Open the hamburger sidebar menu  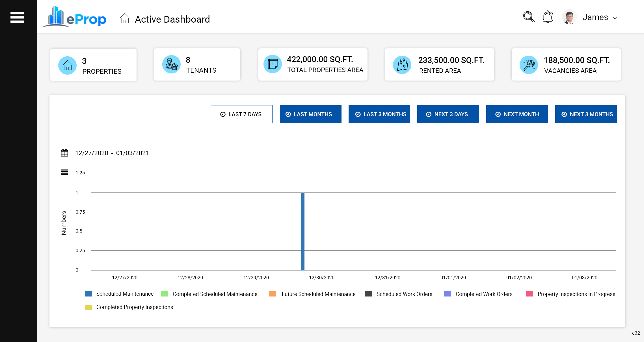[x=17, y=18]
